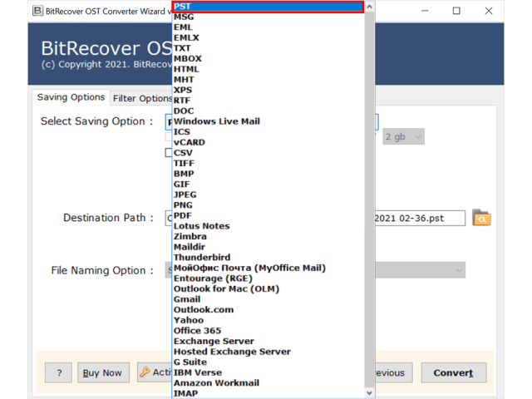The height and width of the screenshot is (399, 532).
Task: Select PST from the saving options list
Action: pos(268,7)
